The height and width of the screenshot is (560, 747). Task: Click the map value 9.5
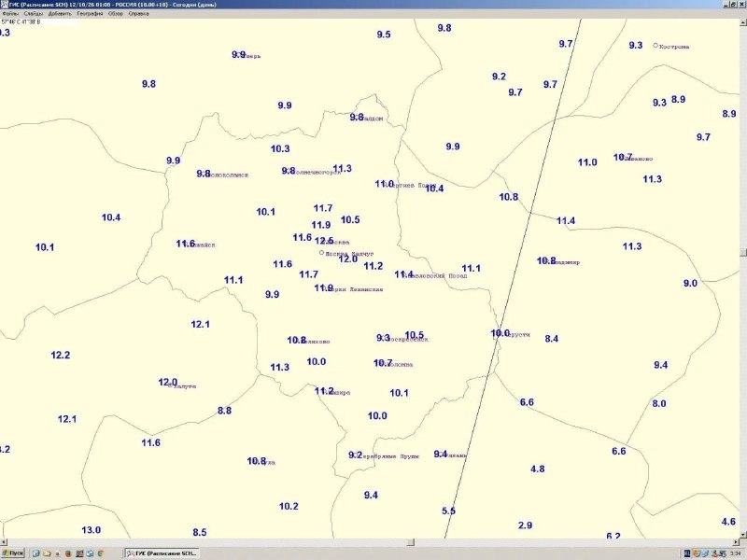[x=384, y=35]
